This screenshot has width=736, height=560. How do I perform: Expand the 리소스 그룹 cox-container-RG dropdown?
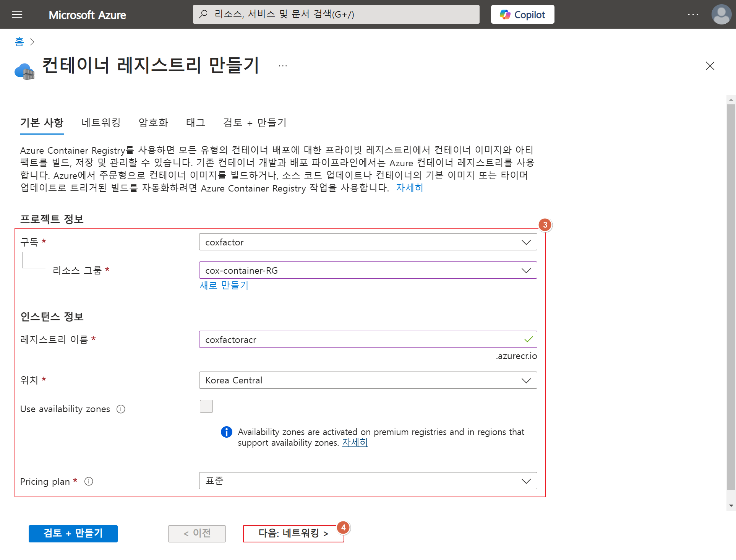[368, 270]
